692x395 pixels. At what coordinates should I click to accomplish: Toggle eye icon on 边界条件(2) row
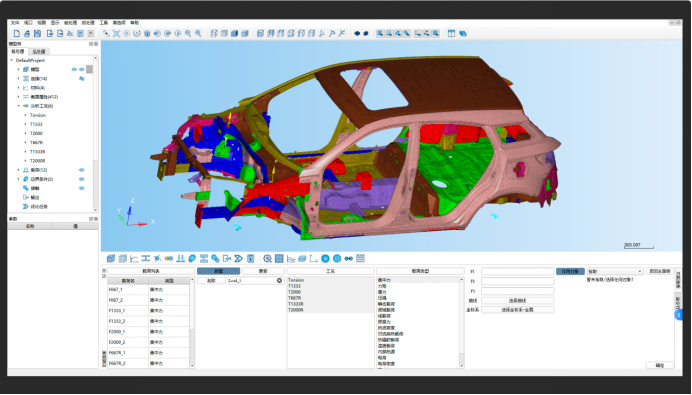(82, 179)
